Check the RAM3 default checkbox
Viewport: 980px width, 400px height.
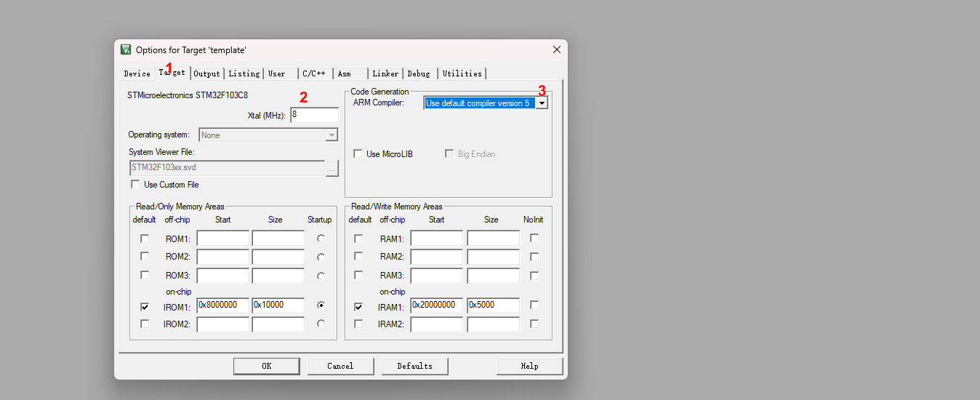coord(358,275)
